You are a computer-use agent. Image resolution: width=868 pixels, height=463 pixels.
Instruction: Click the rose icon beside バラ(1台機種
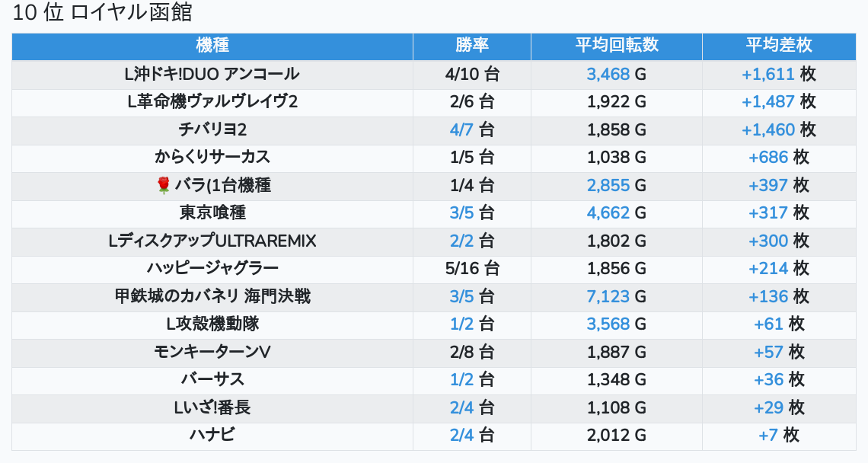pos(163,185)
